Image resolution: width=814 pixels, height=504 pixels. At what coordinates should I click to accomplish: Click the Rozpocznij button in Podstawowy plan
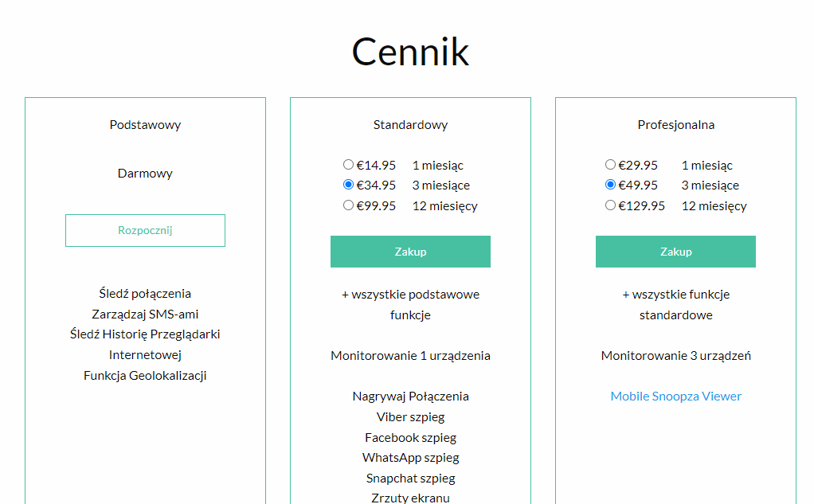tap(145, 230)
